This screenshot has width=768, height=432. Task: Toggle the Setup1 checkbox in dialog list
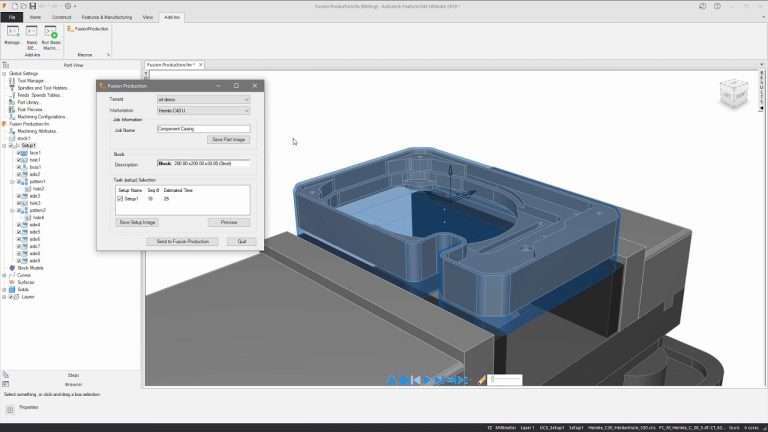click(120, 199)
